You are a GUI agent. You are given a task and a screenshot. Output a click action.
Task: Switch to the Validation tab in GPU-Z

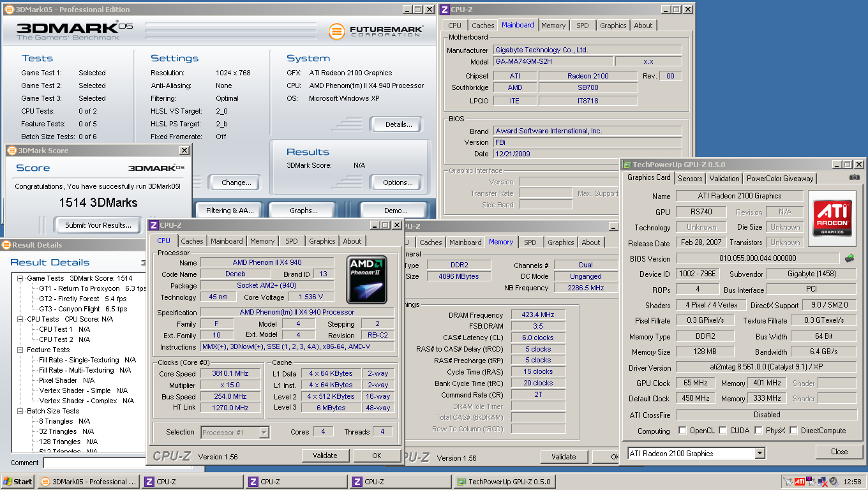pyautogui.click(x=724, y=179)
